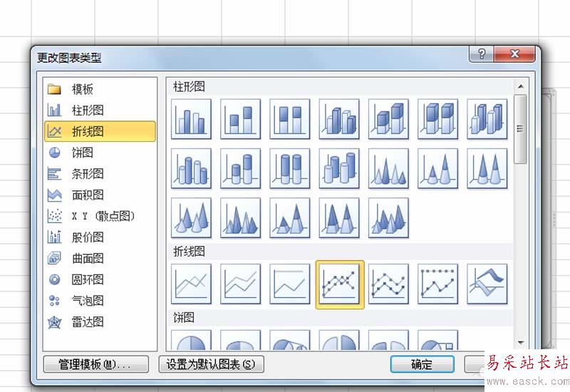Select the 100% stacked cylinder chart

click(290, 168)
